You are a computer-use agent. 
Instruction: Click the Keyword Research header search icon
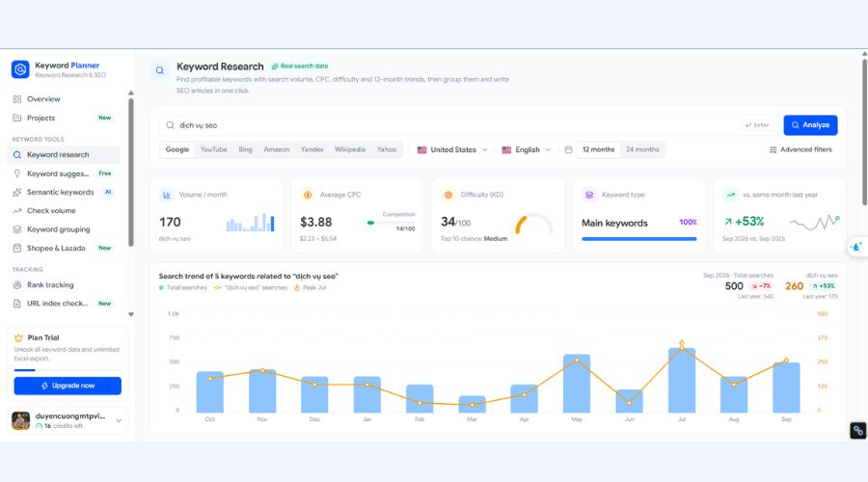tap(160, 70)
